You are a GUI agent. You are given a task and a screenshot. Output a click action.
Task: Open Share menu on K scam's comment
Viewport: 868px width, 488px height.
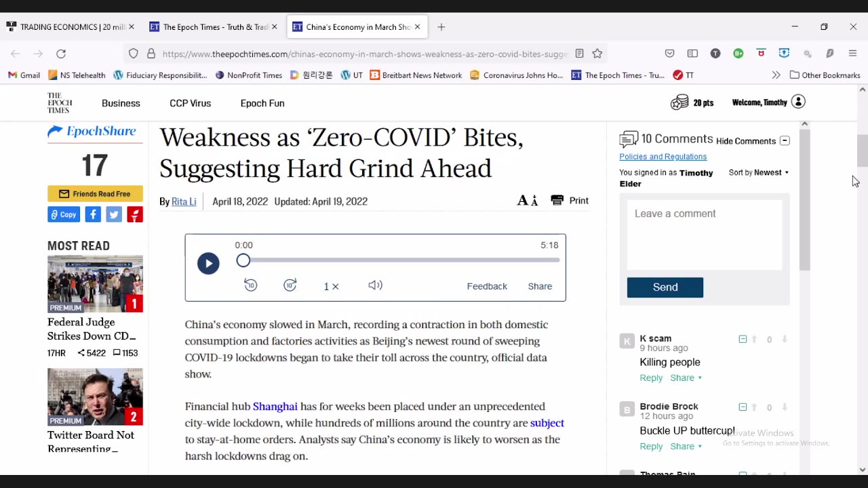[686, 378]
